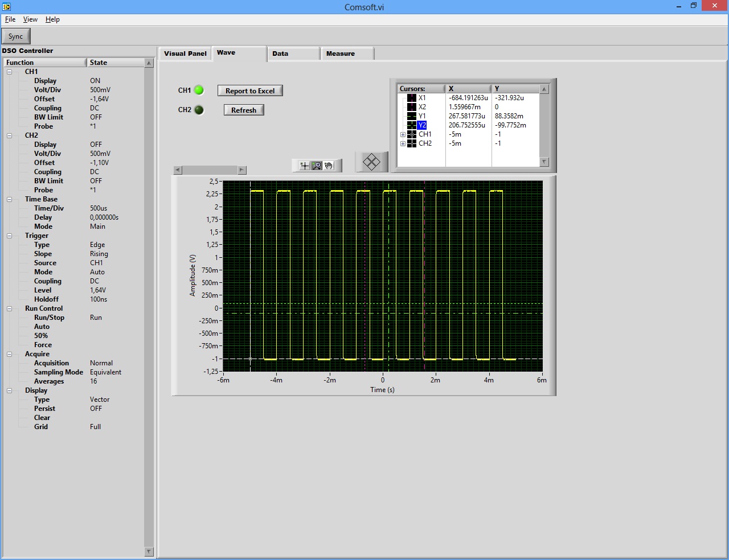The width and height of the screenshot is (729, 560).
Task: Open the Visual Panel tab
Action: coord(185,53)
